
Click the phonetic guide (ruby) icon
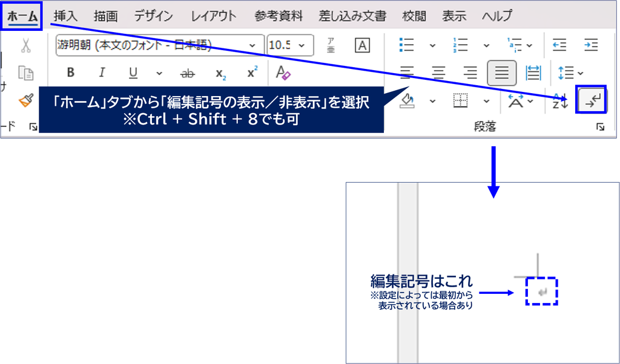[x=331, y=45]
